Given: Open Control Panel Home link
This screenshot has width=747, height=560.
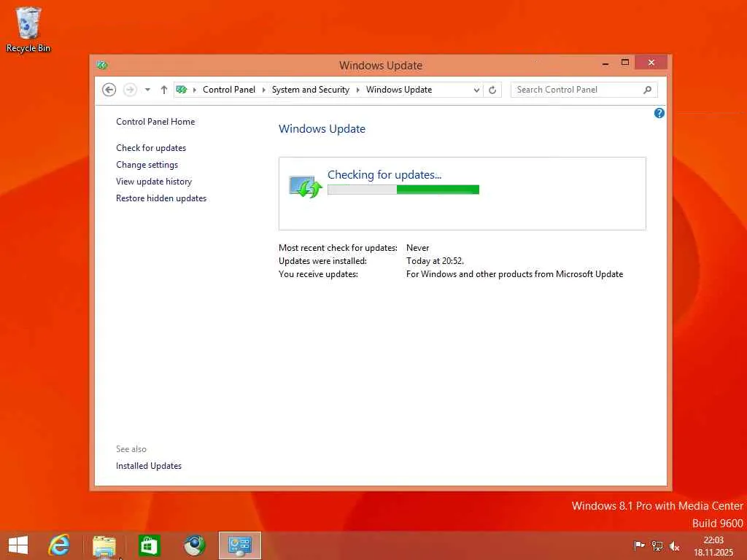Looking at the screenshot, I should 155,122.
